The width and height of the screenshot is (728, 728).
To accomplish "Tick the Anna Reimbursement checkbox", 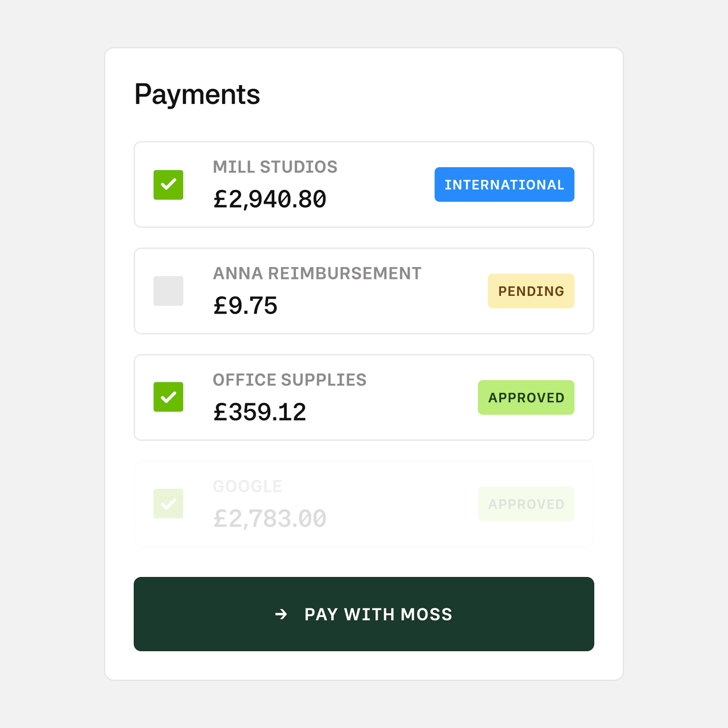I will click(x=168, y=291).
